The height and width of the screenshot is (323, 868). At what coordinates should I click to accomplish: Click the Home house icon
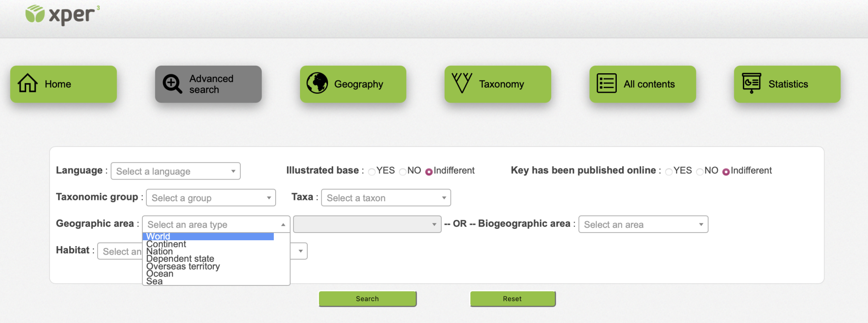(28, 84)
